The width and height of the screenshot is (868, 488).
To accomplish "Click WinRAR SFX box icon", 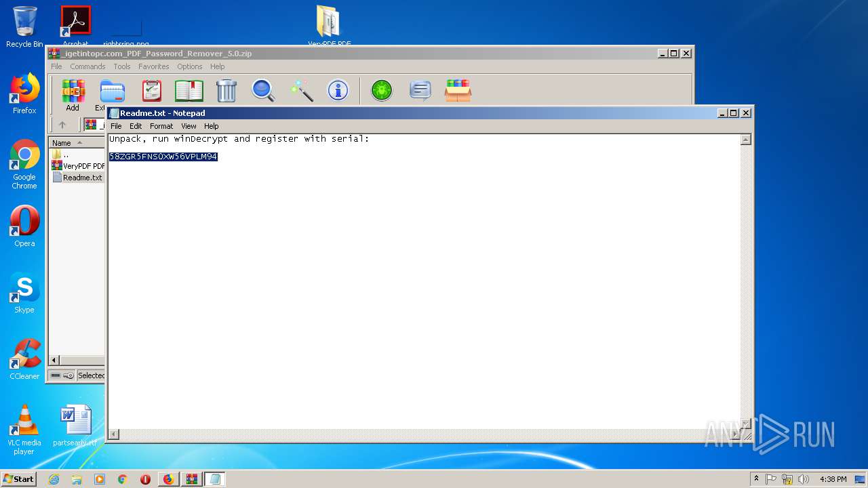I will (458, 90).
